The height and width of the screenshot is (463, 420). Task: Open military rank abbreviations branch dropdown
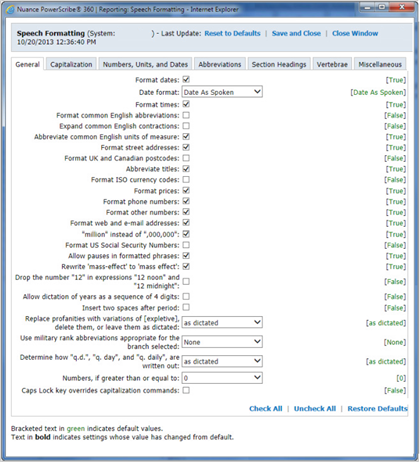coord(222,342)
